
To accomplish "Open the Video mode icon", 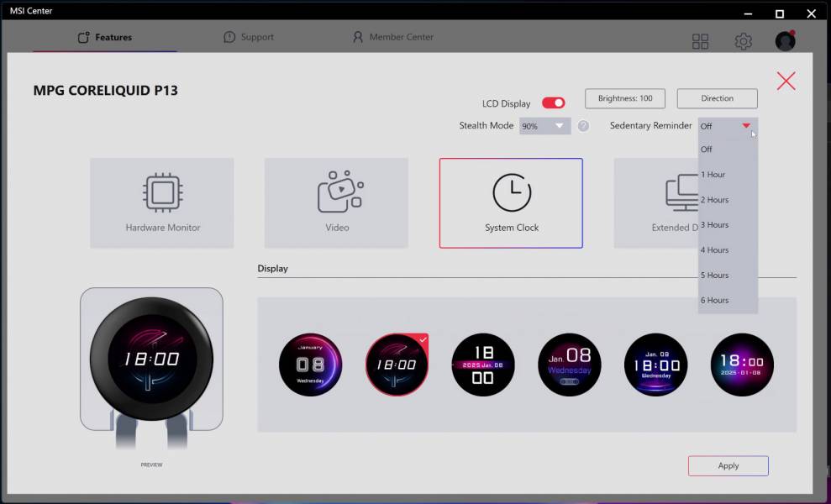I will click(x=339, y=192).
